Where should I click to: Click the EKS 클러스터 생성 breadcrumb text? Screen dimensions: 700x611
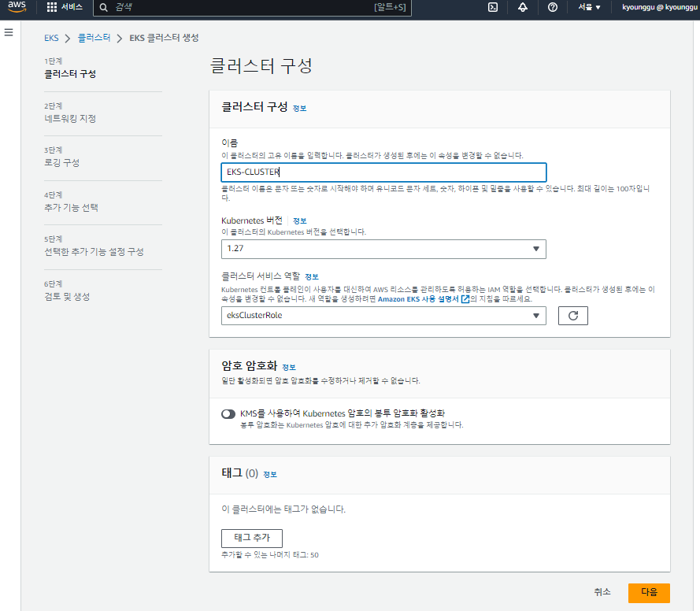[x=164, y=38]
